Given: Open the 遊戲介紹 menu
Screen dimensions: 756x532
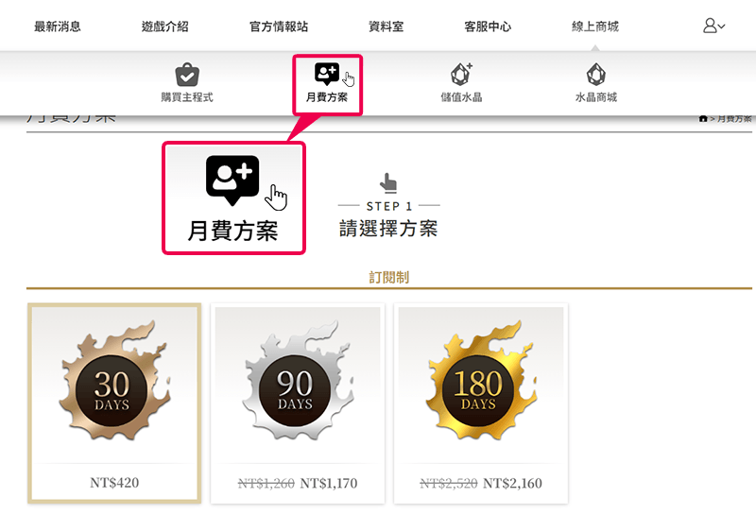Looking at the screenshot, I should coord(164,26).
